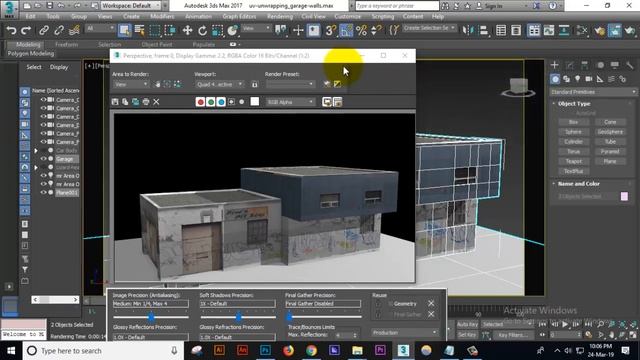Open the Create Selection Set dropdown
Image resolution: width=640 pixels, height=360 pixels.
click(x=429, y=28)
